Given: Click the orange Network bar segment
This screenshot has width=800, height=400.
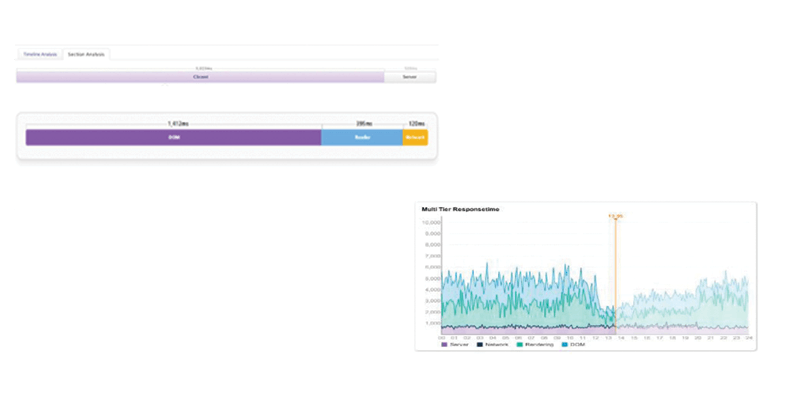Looking at the screenshot, I should coord(415,137).
